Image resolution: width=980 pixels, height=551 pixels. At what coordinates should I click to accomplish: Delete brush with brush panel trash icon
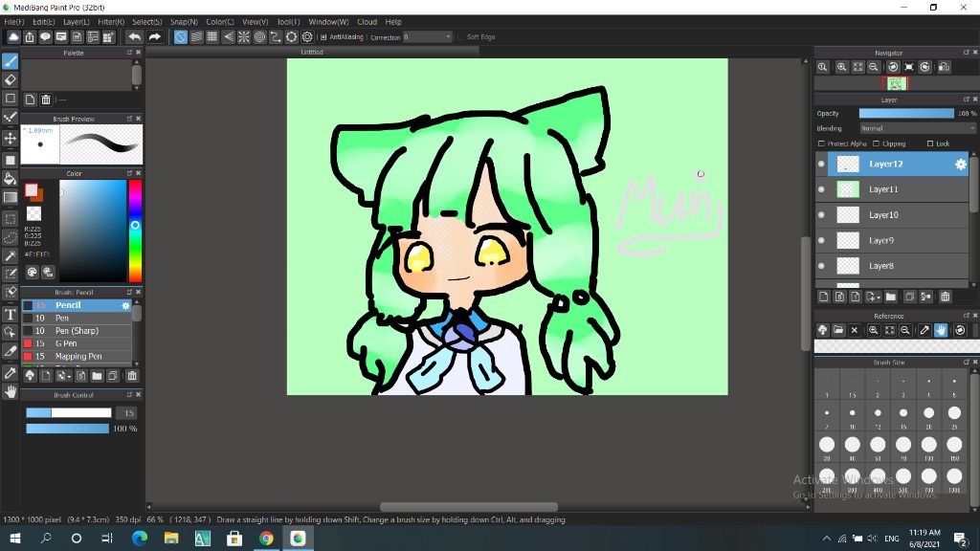[x=132, y=375]
